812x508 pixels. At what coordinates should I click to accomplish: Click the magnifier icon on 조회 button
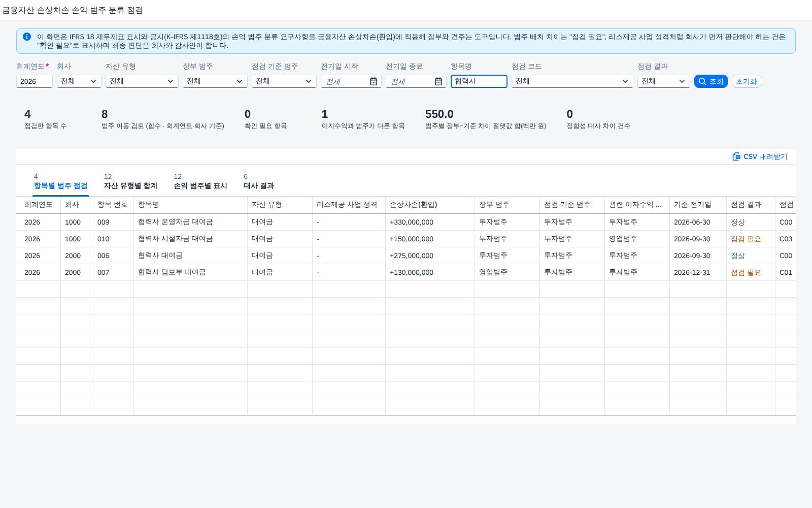[702, 81]
